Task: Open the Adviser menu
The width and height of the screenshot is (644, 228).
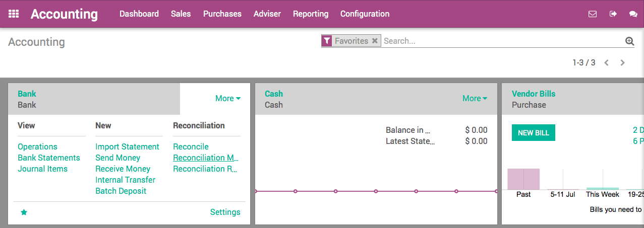Action: coord(267,14)
